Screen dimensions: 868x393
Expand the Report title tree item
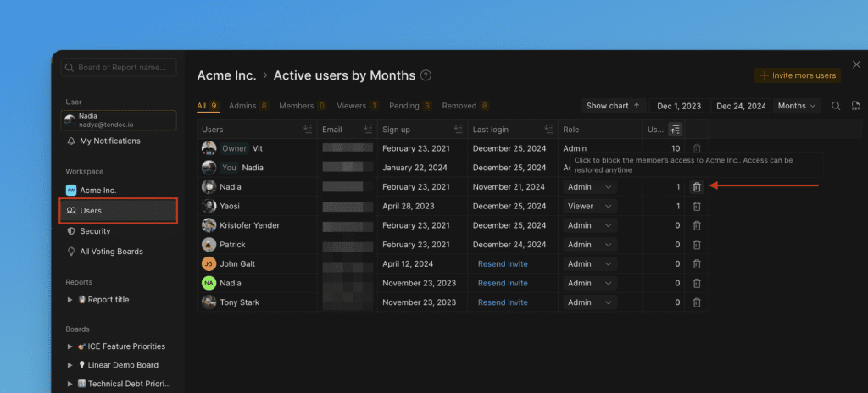click(x=70, y=300)
